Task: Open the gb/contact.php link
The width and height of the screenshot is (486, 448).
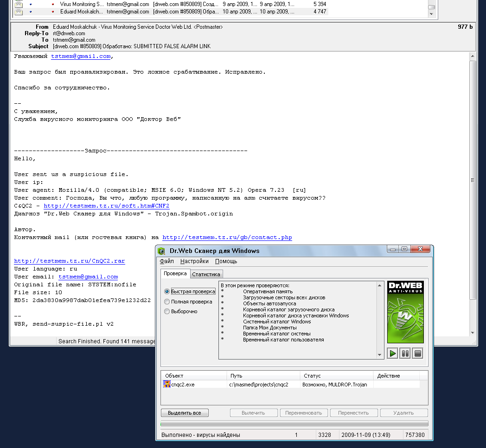Action: [227, 238]
